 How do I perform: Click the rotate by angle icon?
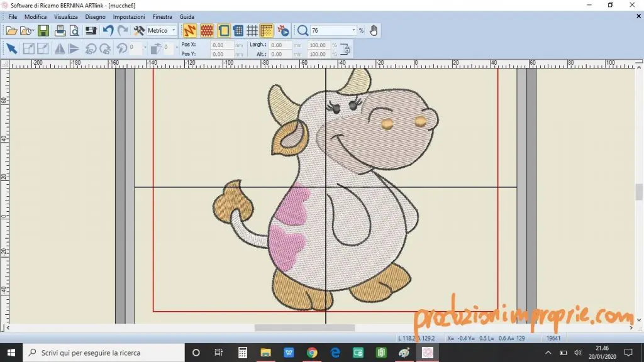(x=121, y=48)
